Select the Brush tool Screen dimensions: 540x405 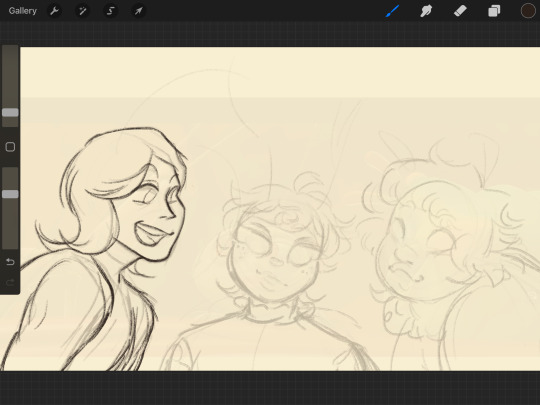(393, 11)
